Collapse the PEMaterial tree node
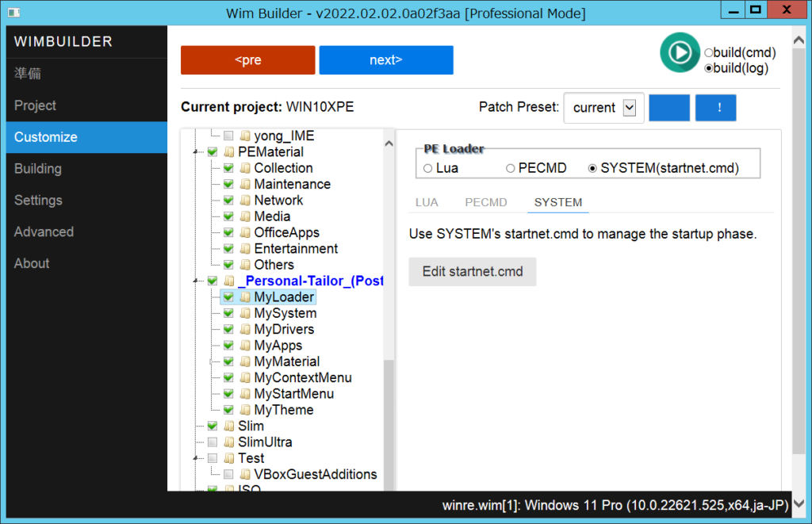This screenshot has width=812, height=524. [x=196, y=152]
